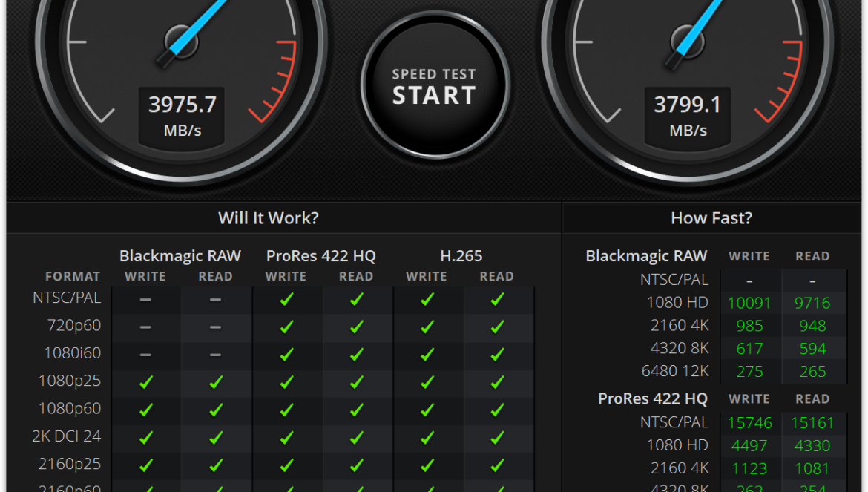Select the H.265 read checkmark for 2K DCI 24

pos(497,438)
